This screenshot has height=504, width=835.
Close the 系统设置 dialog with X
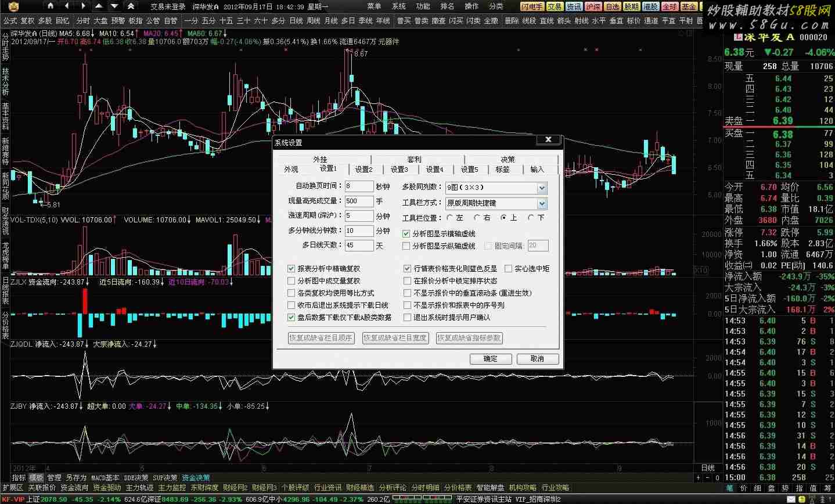[548, 139]
